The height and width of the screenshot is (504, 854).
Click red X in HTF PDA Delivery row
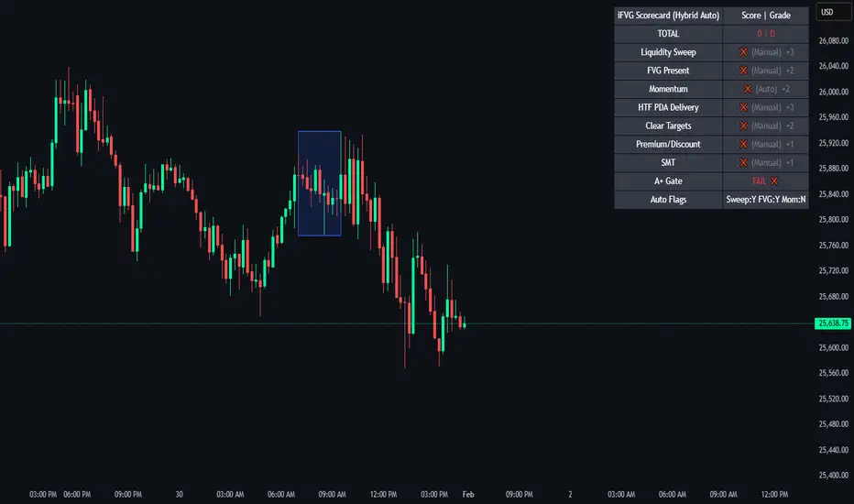click(x=743, y=107)
